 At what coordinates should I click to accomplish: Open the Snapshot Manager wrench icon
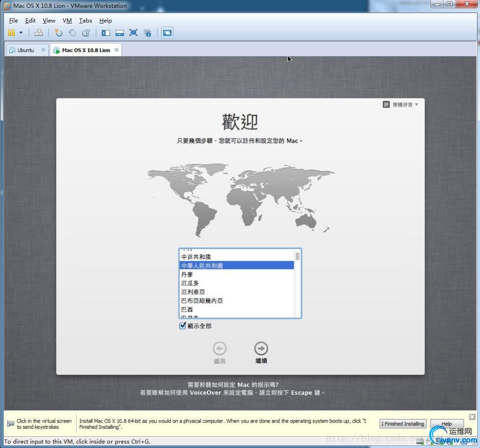(x=86, y=33)
